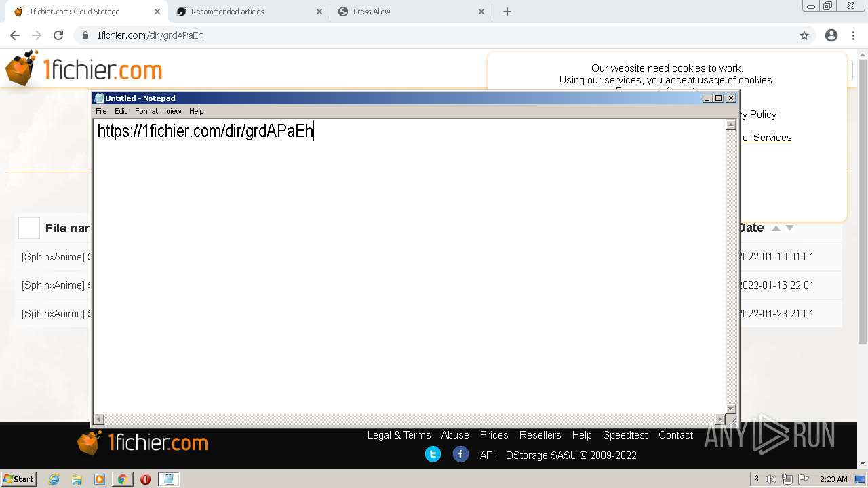Open Chrome's three-dot menu
The height and width of the screenshot is (488, 868).
(x=852, y=35)
